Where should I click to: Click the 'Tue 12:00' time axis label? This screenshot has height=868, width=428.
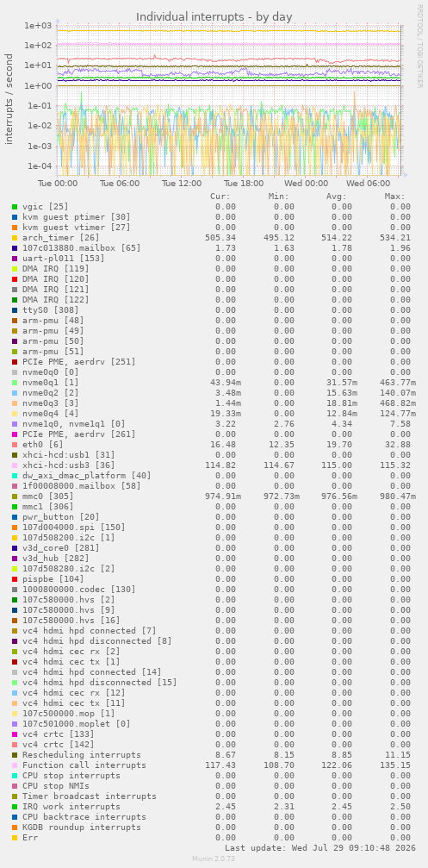(x=182, y=184)
